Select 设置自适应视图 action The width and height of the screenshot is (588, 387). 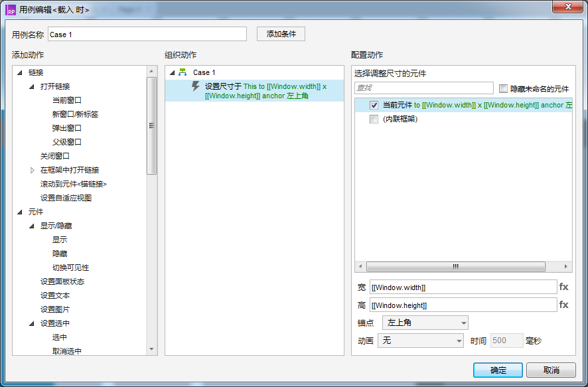coord(66,198)
